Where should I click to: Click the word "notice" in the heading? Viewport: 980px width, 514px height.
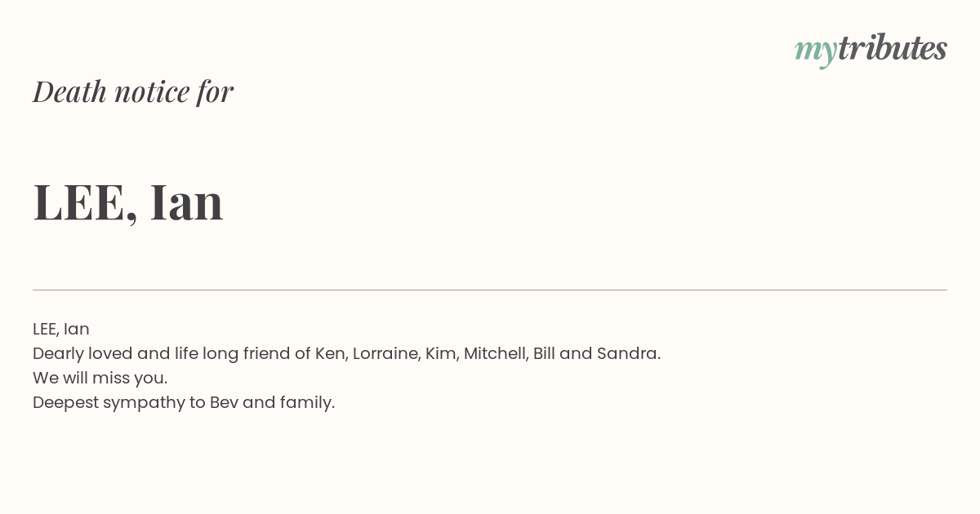152,91
